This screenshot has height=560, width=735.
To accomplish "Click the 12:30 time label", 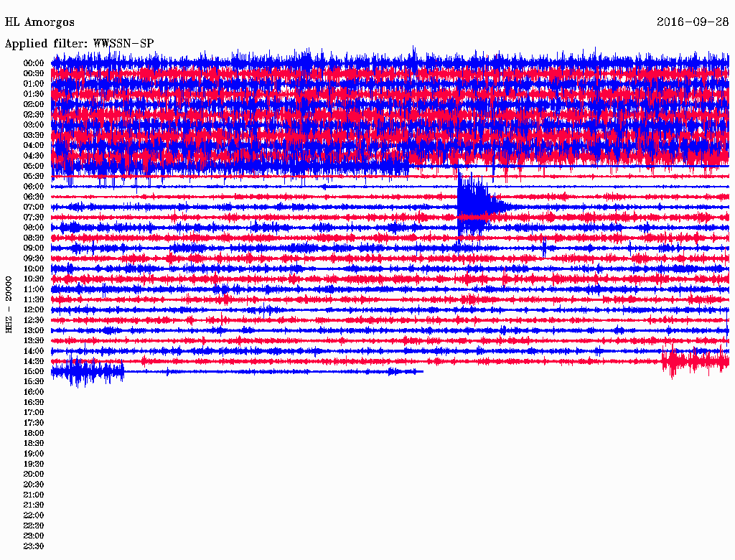I will [x=34, y=320].
